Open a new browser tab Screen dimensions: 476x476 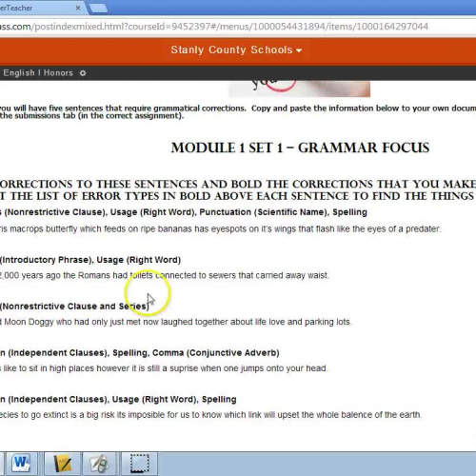98,8
